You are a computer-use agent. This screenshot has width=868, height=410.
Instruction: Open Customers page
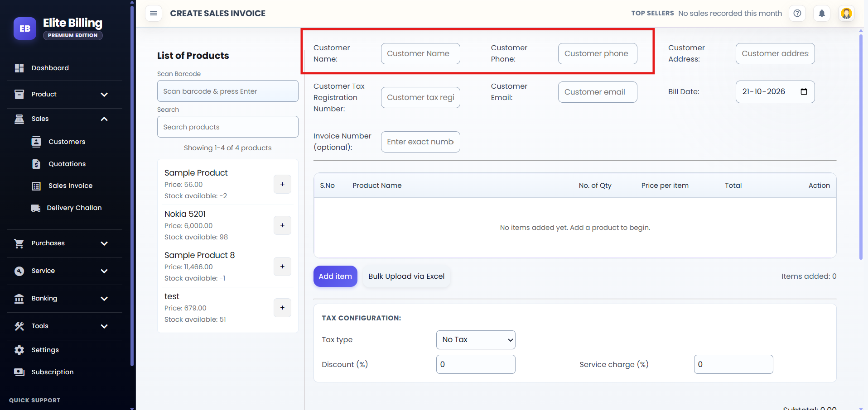point(67,142)
